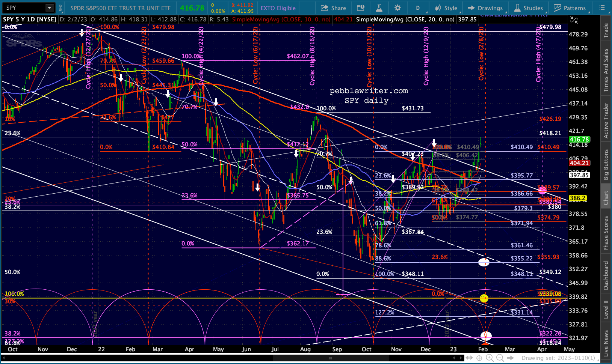Click the white ellipse marker near $355.22
This screenshot has width=612, height=364.
click(x=484, y=262)
